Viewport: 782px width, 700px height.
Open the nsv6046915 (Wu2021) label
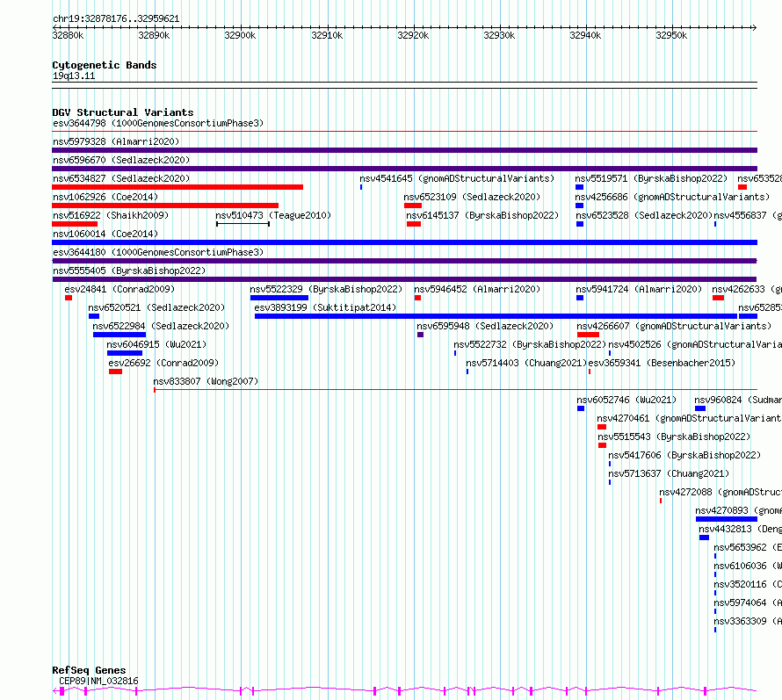pos(156,344)
